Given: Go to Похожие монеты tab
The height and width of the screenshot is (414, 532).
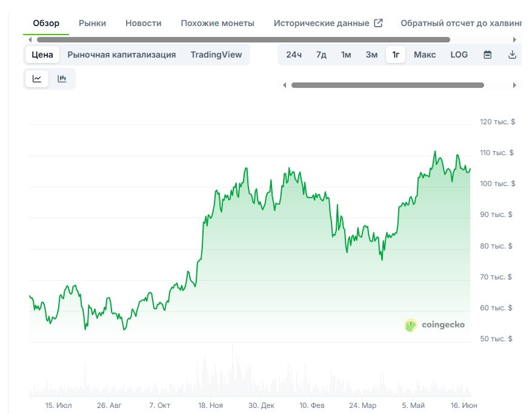Looking at the screenshot, I should 218,23.
